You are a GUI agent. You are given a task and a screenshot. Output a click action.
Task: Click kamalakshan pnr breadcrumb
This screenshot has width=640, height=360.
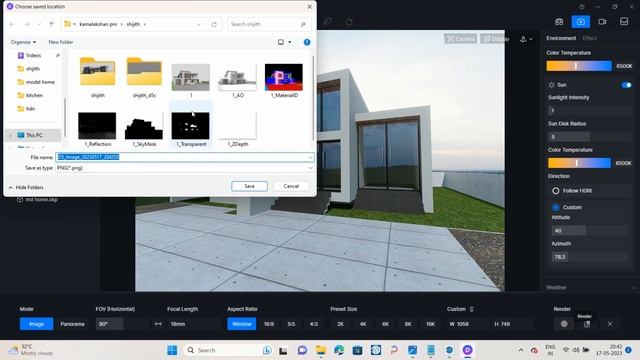coord(98,24)
